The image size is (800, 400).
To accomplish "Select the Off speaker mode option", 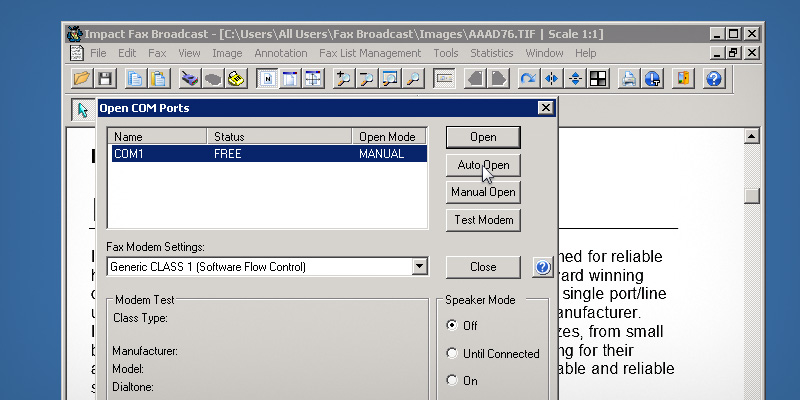I will click(x=452, y=325).
